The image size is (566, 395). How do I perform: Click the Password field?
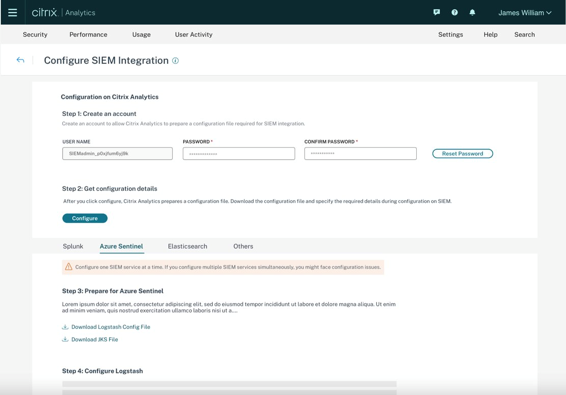(239, 153)
